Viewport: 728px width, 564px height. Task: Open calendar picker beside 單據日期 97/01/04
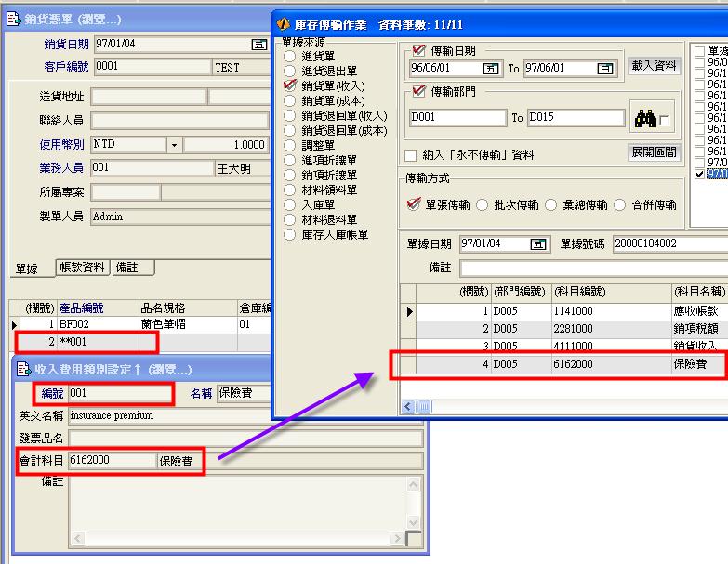(x=537, y=244)
